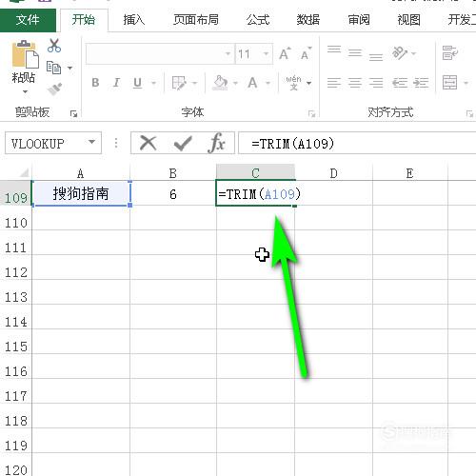Viewport: 476px width, 476px height.
Task: Set Top Align for cell
Action: 334,50
